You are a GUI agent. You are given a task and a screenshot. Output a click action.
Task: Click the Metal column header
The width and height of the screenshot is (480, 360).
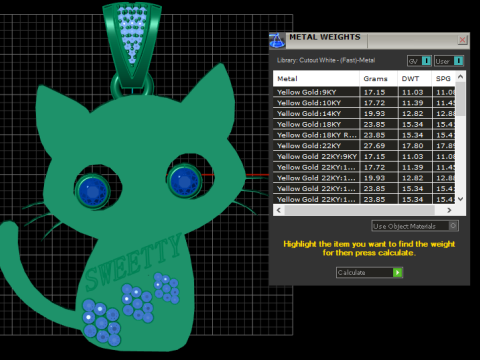click(316, 79)
